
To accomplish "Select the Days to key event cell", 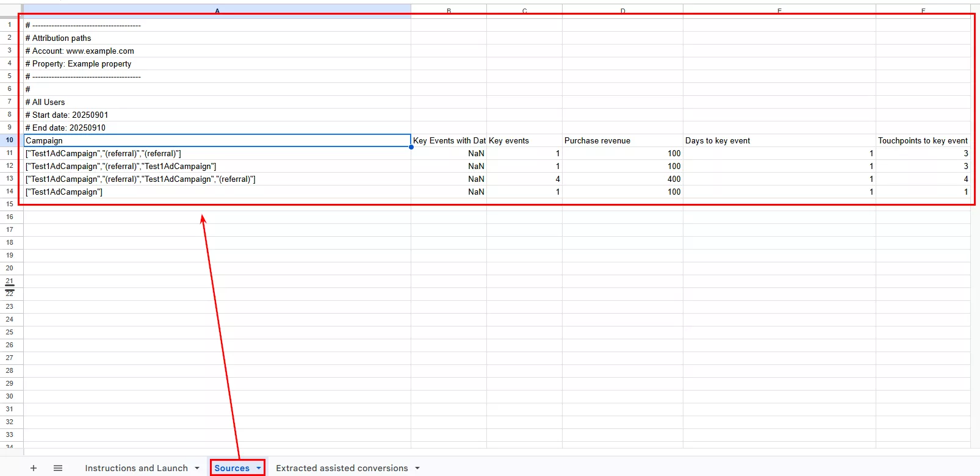I will (x=779, y=140).
